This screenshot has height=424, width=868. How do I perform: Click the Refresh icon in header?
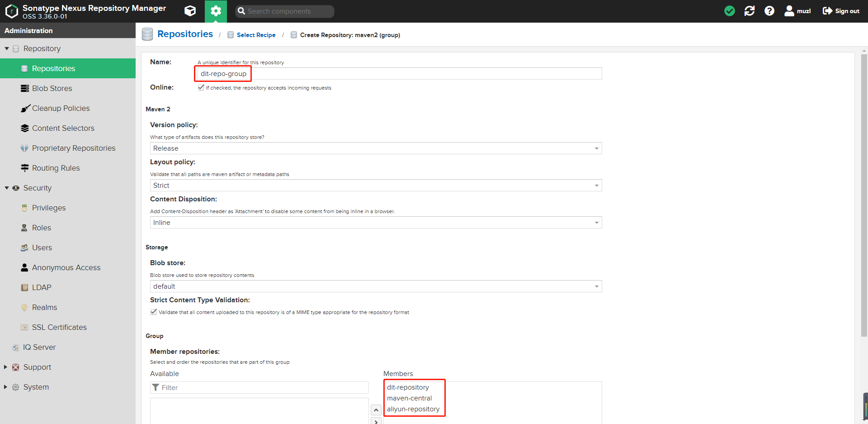(750, 11)
